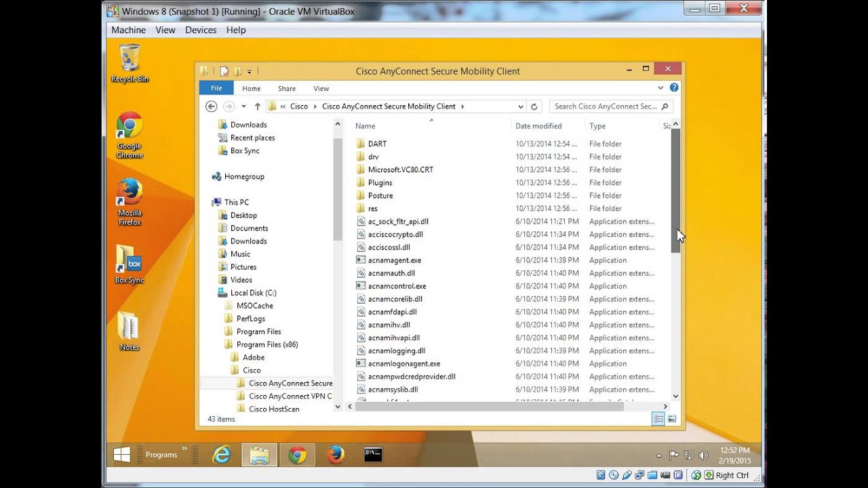Open recent locations dropdown arrow
This screenshot has width=868, height=488.
tap(243, 106)
